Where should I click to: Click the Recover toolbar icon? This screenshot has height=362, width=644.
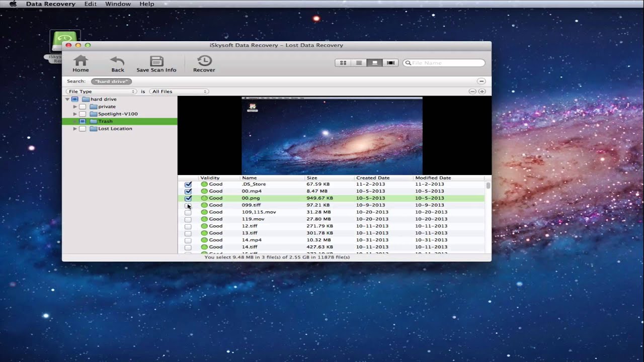pos(204,61)
